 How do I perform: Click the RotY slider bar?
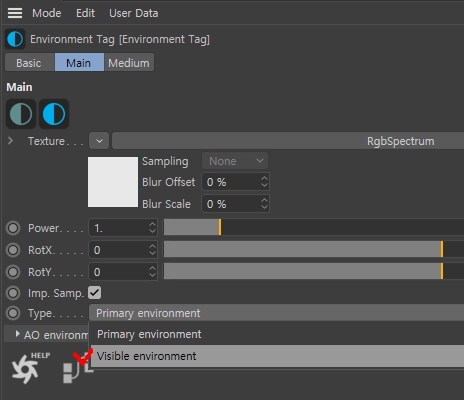coord(313,271)
